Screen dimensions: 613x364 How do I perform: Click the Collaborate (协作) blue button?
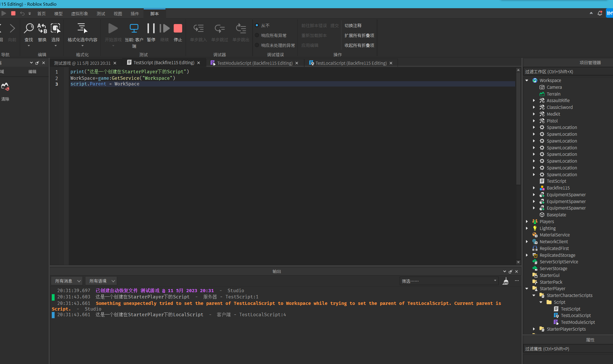(x=609, y=13)
